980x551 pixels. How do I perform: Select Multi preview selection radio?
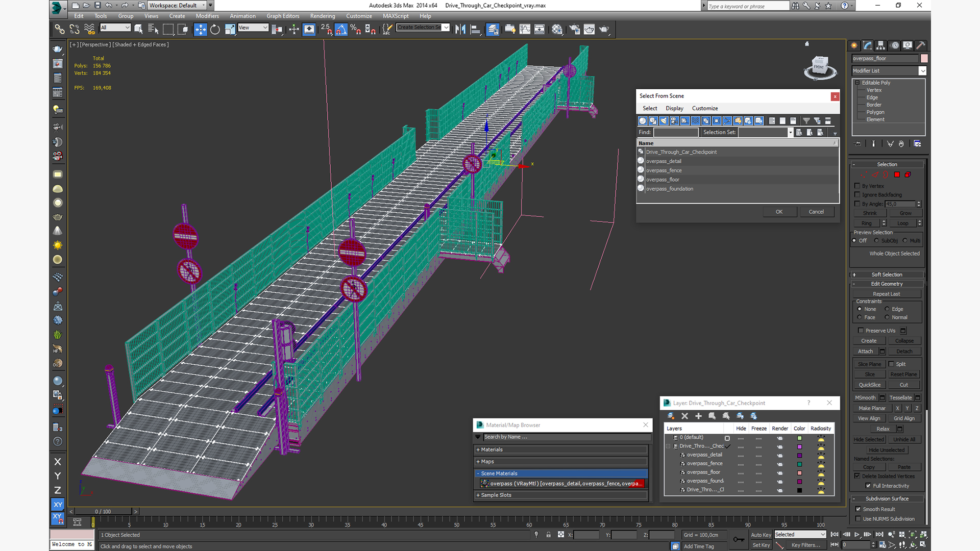(905, 241)
